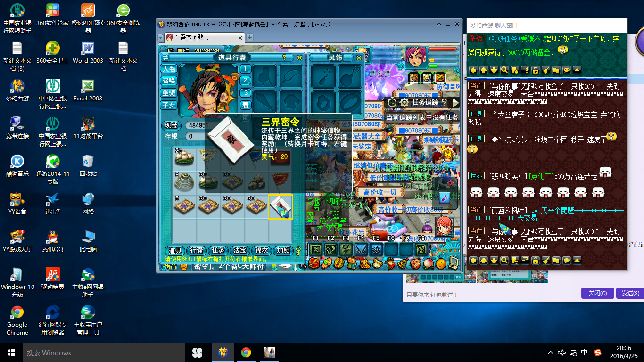Activate the F8 skill shortcut

point(421,249)
